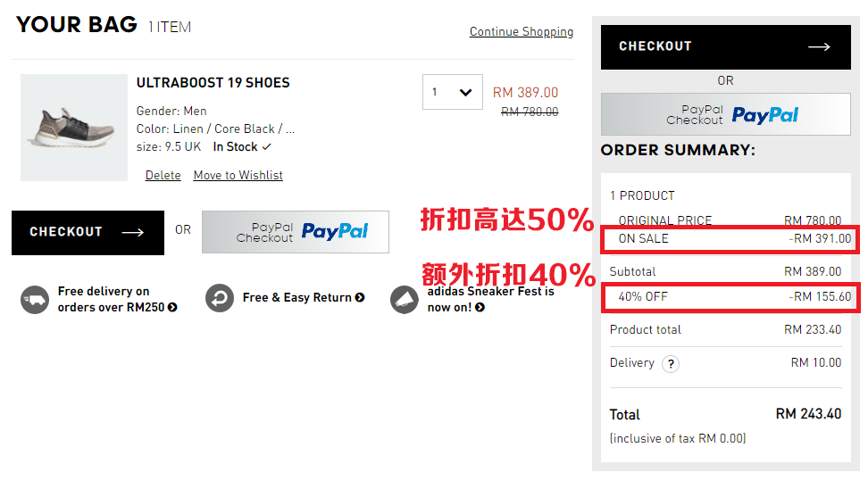Click the Free & Easy Return circular icon
Image resolution: width=868 pixels, height=489 pixels.
click(220, 298)
